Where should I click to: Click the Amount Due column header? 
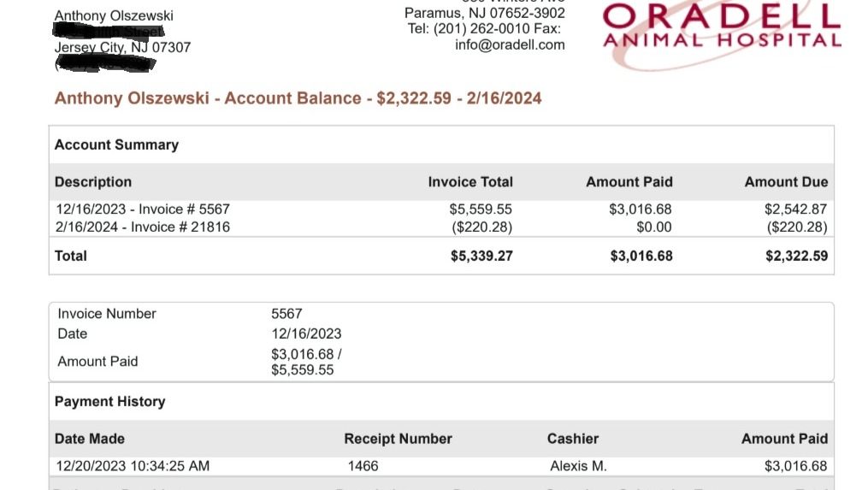786,182
